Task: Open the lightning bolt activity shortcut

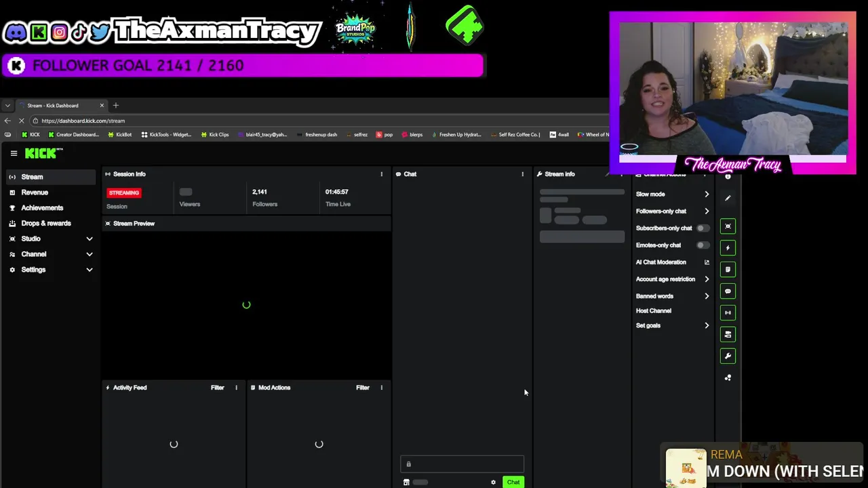Action: pyautogui.click(x=728, y=248)
